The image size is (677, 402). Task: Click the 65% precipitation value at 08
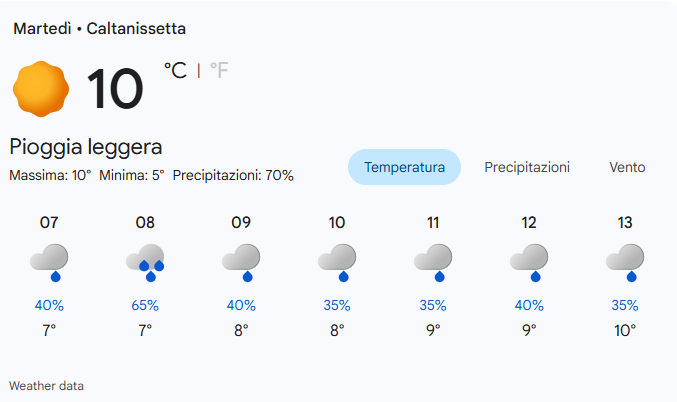145,305
